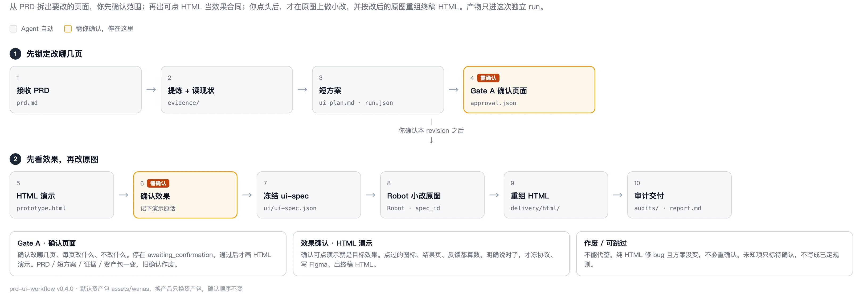This screenshot has width=868, height=298.
Task: Click the audits/ · report.md label
Action: coord(668,208)
